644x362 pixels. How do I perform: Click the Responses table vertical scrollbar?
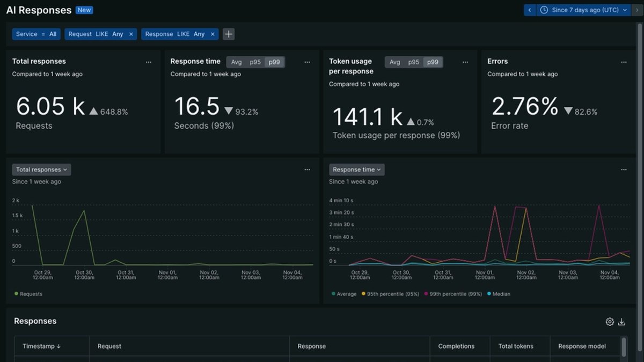pyautogui.click(x=624, y=346)
